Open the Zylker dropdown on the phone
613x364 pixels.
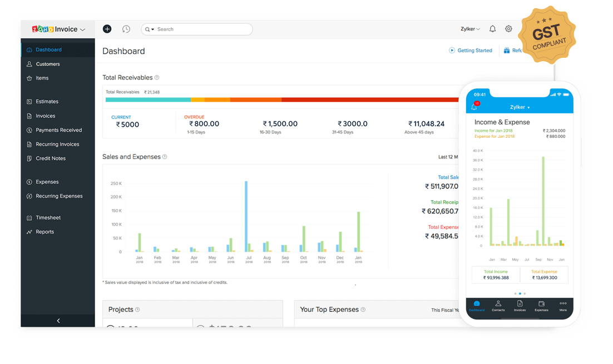520,107
